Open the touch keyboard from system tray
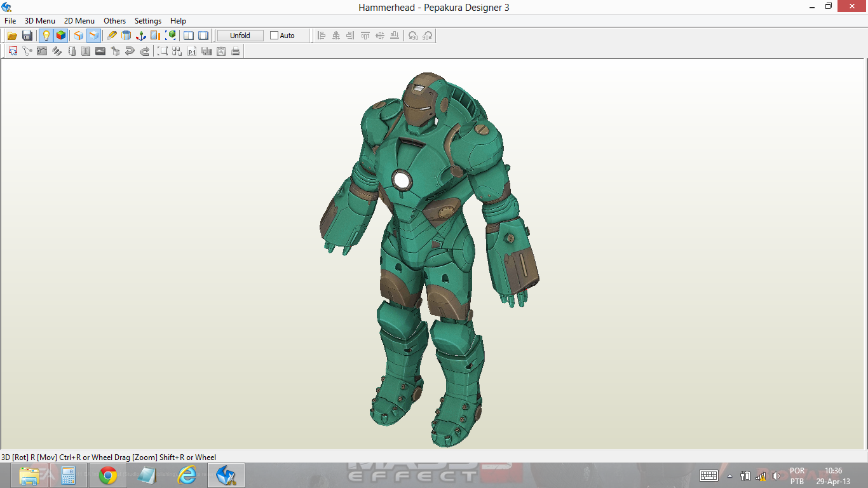This screenshot has height=488, width=868. [709, 476]
